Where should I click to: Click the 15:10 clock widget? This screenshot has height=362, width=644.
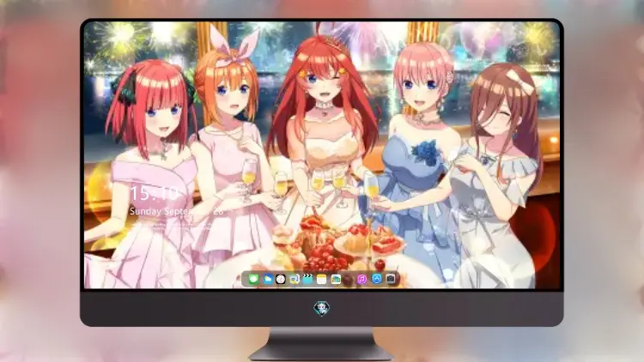point(154,193)
